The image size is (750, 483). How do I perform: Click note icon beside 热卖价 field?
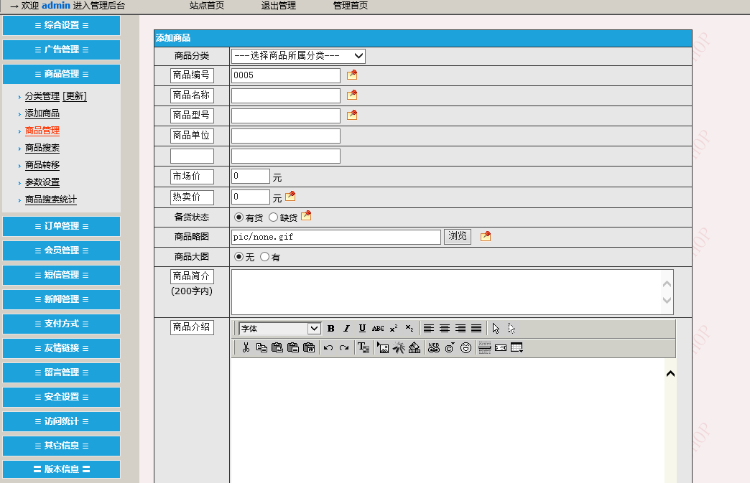point(290,197)
